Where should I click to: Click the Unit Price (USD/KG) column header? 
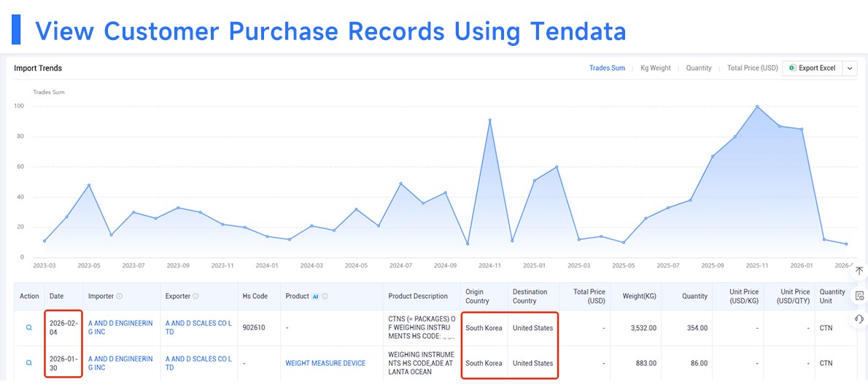pos(744,297)
